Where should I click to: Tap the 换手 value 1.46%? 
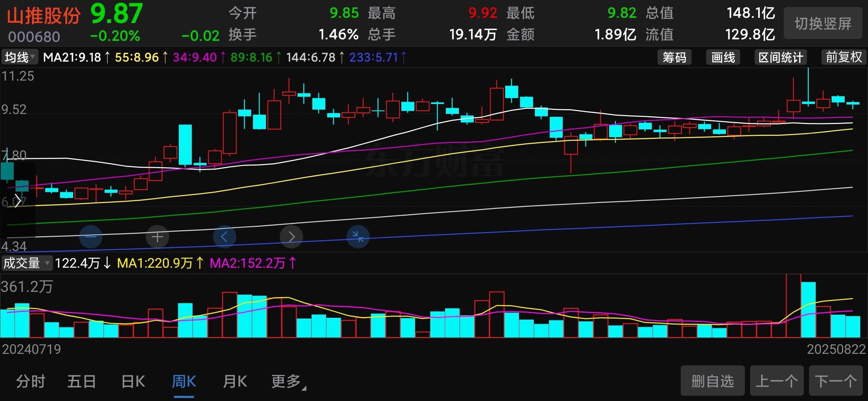click(x=339, y=35)
